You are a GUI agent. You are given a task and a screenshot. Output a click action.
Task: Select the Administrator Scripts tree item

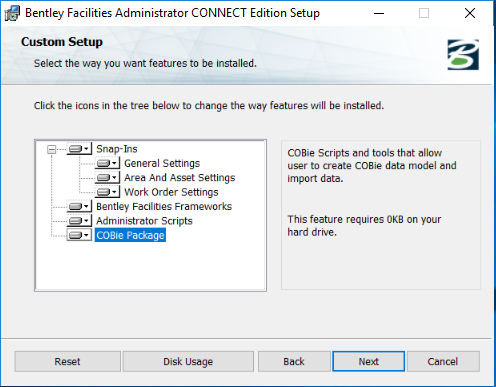pos(144,221)
